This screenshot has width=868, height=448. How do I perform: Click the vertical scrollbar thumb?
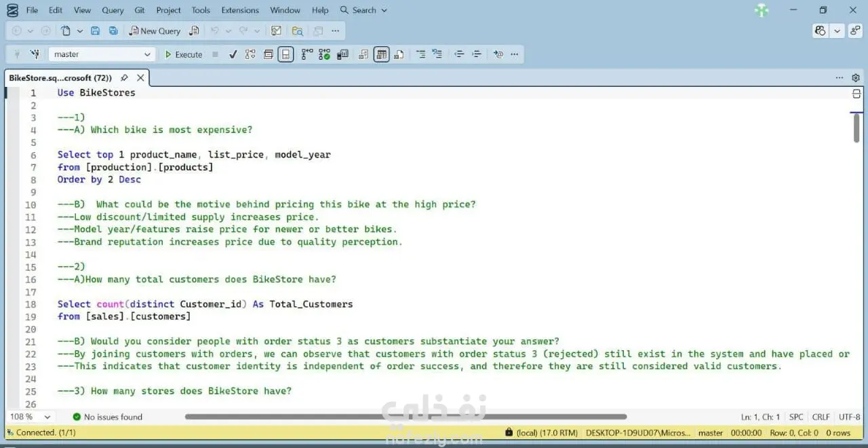click(x=857, y=128)
